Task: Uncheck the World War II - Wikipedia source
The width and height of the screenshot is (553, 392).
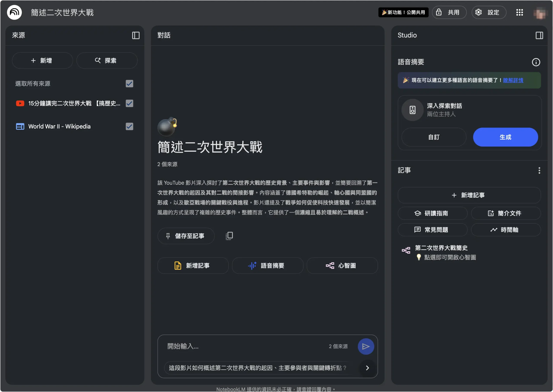Action: (129, 127)
